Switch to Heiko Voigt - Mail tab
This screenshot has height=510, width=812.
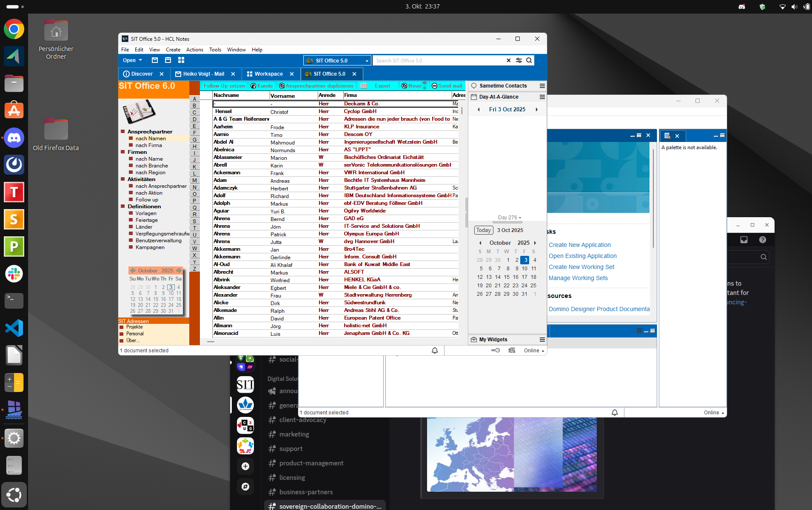(203, 74)
